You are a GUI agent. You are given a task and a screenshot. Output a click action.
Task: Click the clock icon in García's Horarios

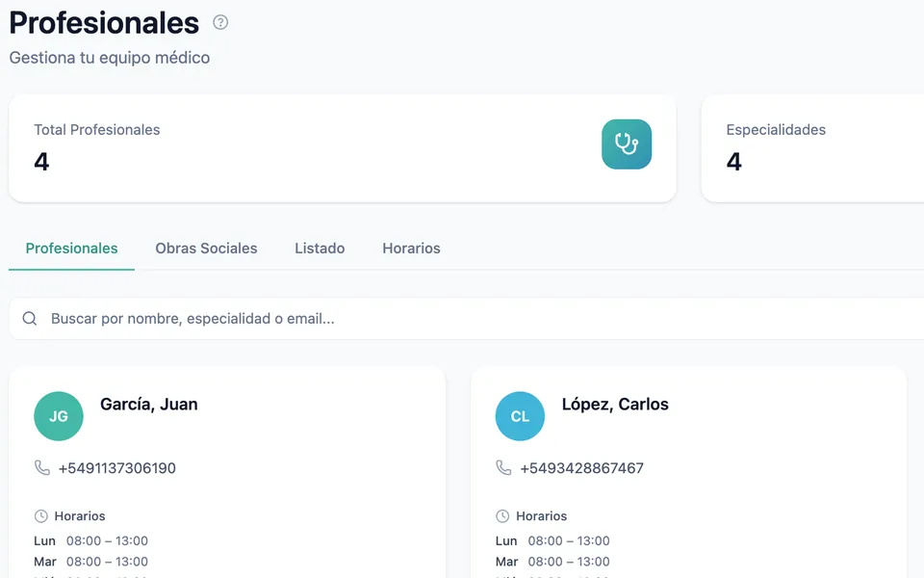pos(40,516)
